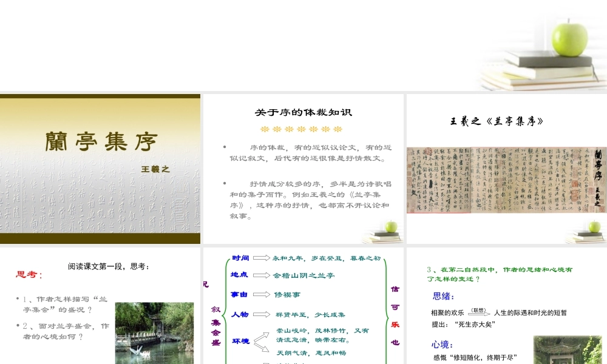Click the text 人生的际遇和时光的短暂

[x=530, y=312]
